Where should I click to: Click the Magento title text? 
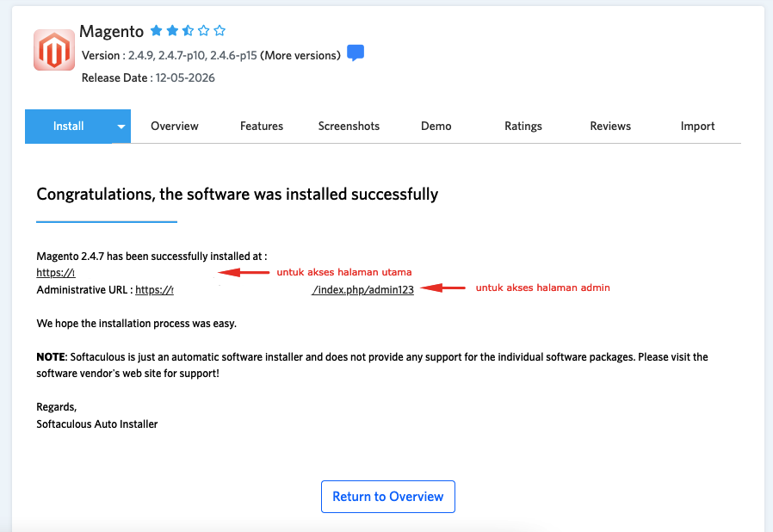tap(111, 31)
